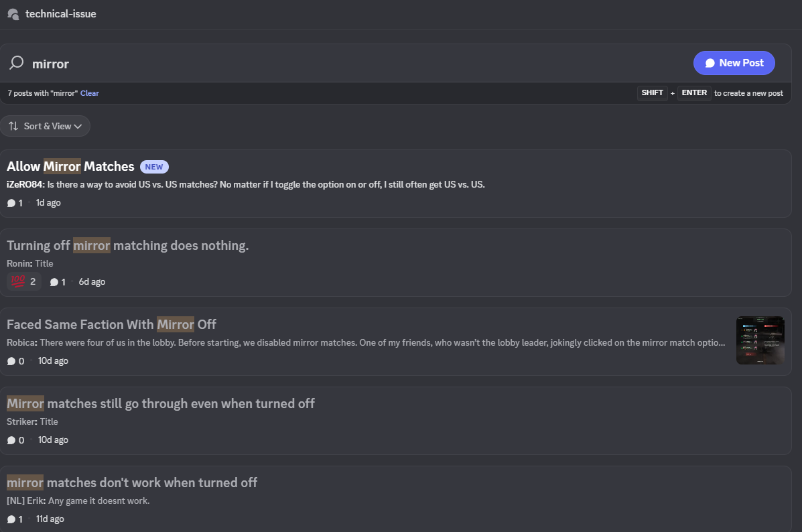The image size is (802, 532).
Task: Click the search magnifier icon
Action: (16, 63)
